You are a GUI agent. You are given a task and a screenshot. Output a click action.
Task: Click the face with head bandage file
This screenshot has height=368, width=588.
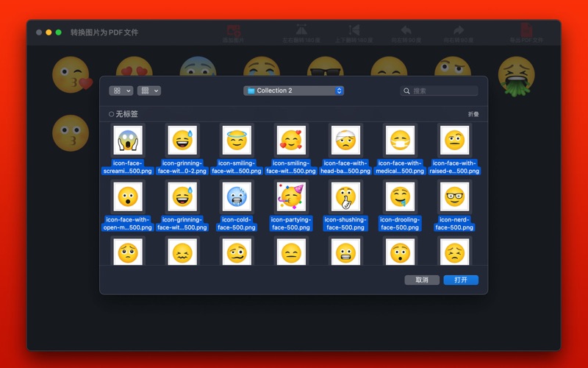[x=345, y=140]
